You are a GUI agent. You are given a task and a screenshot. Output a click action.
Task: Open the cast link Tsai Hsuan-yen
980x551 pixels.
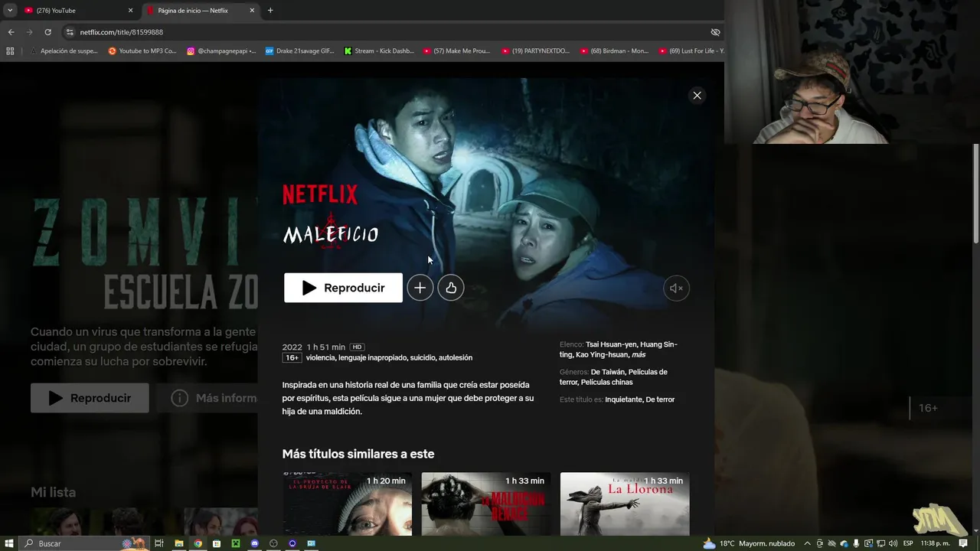pos(611,345)
